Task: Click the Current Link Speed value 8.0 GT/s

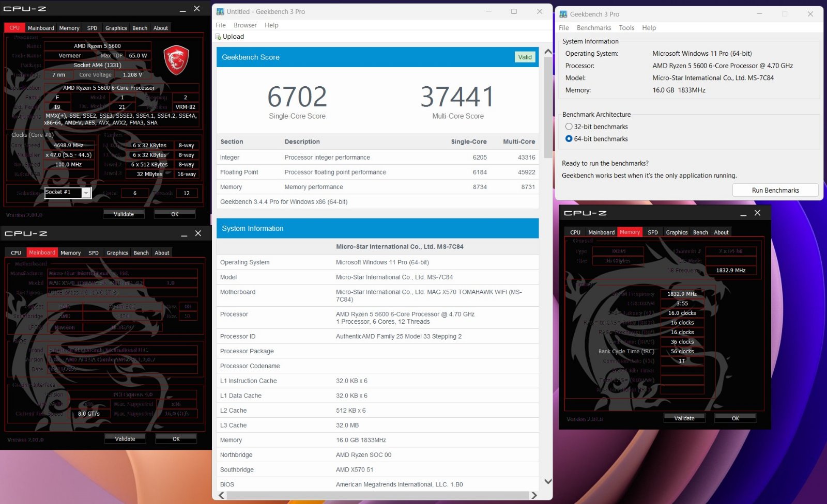Action: point(88,414)
